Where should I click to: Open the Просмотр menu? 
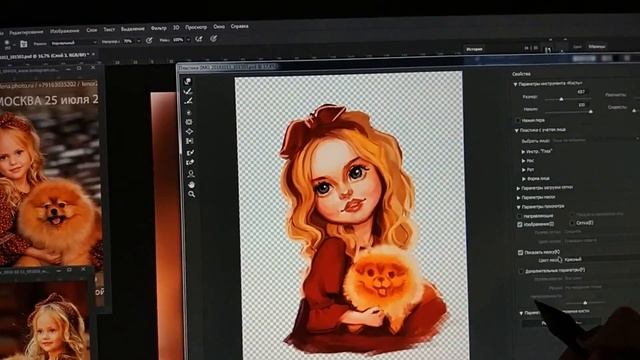(x=196, y=27)
